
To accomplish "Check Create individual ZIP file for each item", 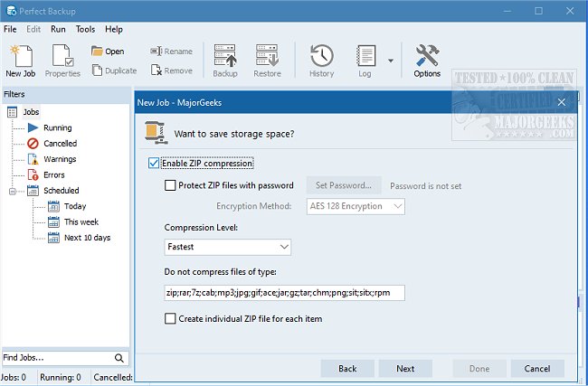I will (170, 319).
